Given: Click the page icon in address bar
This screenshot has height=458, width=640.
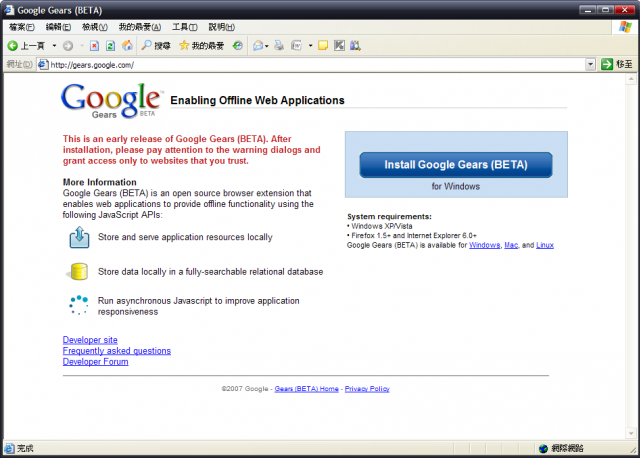Looking at the screenshot, I should 43,64.
